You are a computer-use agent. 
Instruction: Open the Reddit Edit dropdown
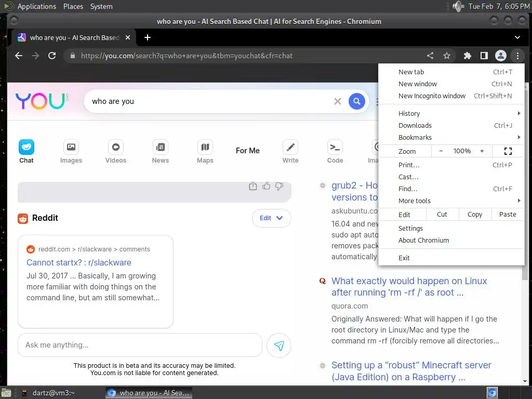click(271, 218)
